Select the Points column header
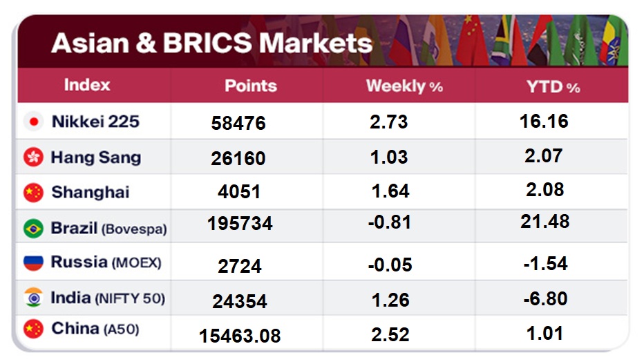 (251, 86)
